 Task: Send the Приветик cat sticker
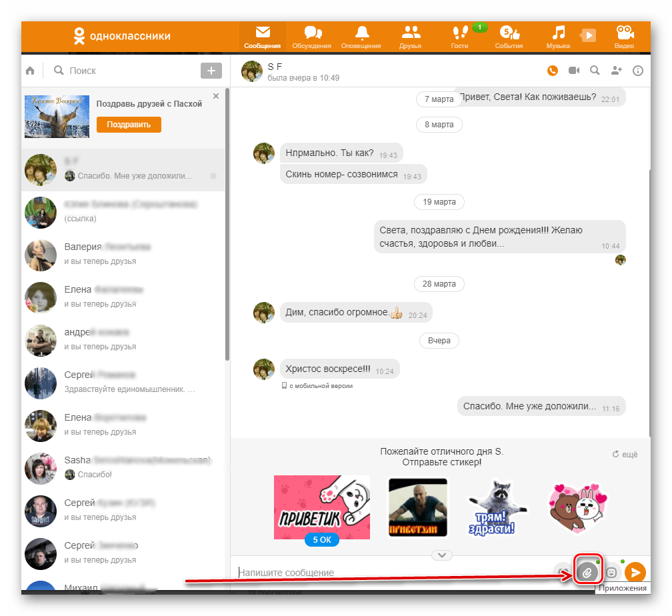tap(322, 507)
